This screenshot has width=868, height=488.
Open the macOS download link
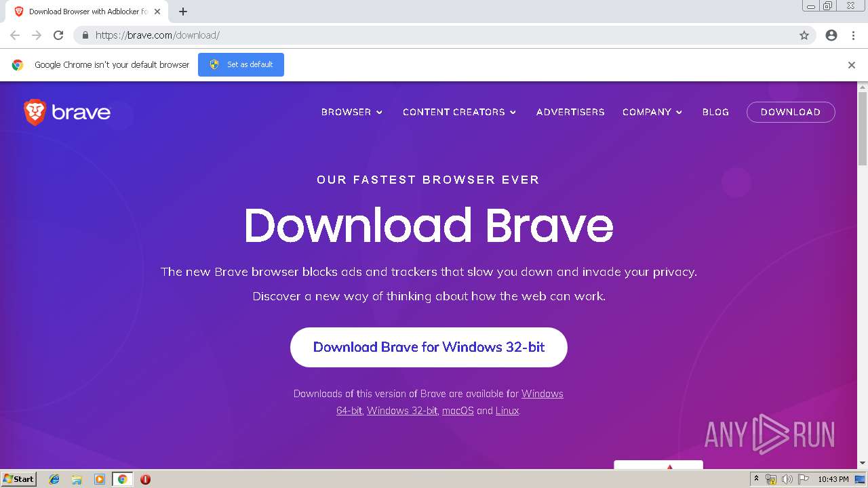click(458, 411)
